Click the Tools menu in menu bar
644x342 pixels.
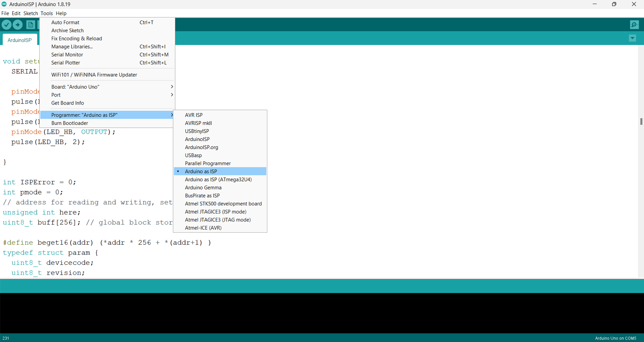pos(47,13)
